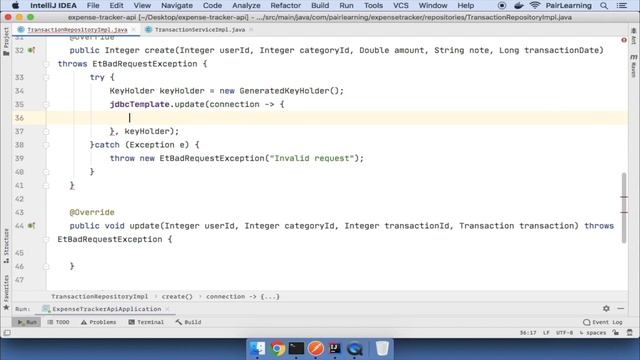
Task: Click fold end marker at line 46
Action: 46,267
